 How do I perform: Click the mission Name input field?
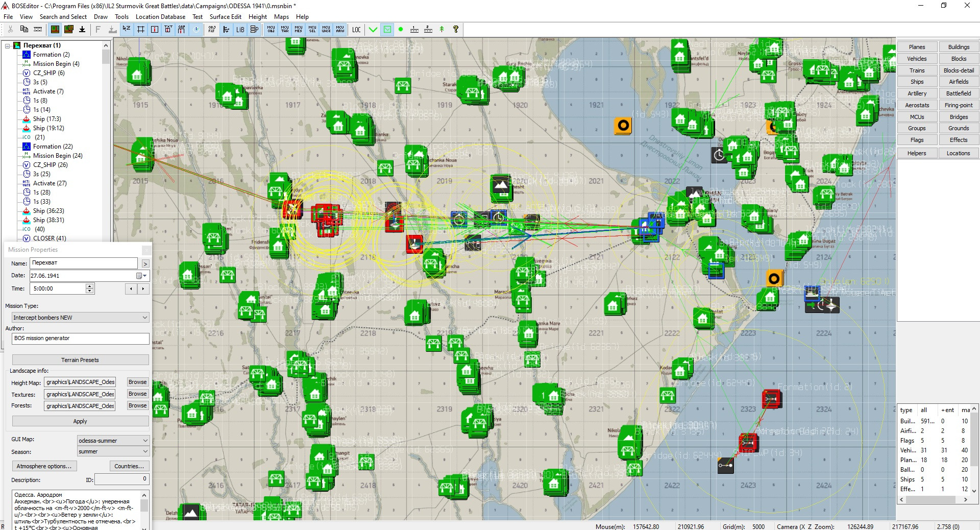pos(84,263)
